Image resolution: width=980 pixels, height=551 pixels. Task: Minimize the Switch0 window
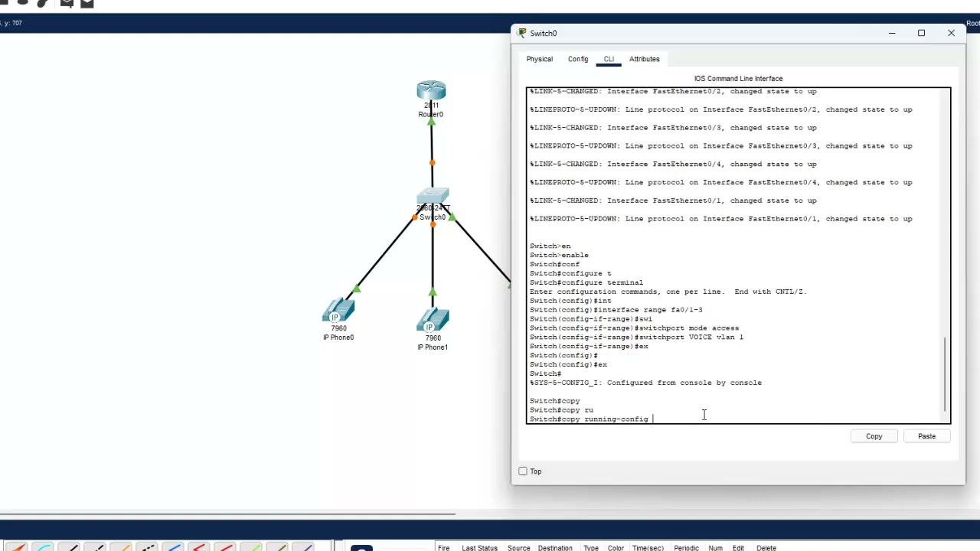(x=892, y=33)
